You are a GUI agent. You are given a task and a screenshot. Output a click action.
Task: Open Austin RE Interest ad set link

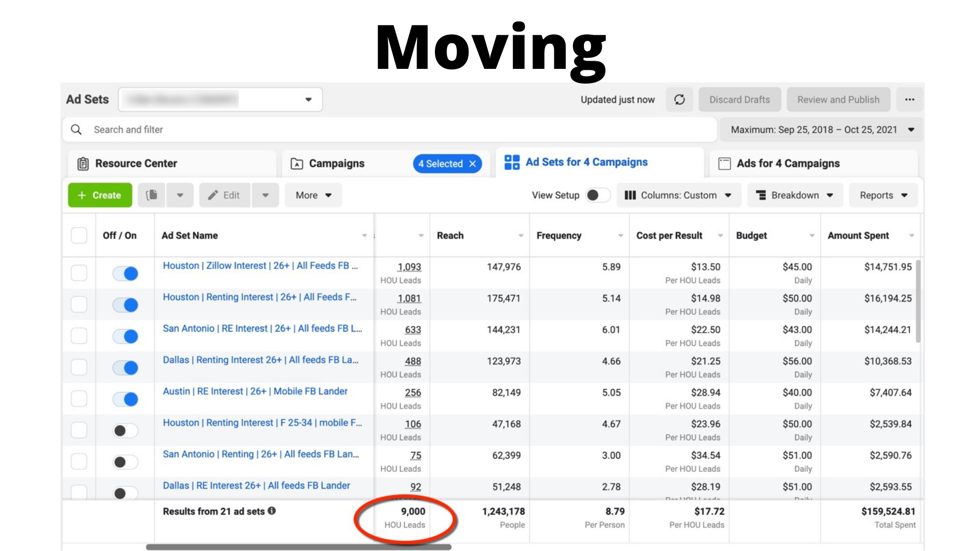[255, 391]
